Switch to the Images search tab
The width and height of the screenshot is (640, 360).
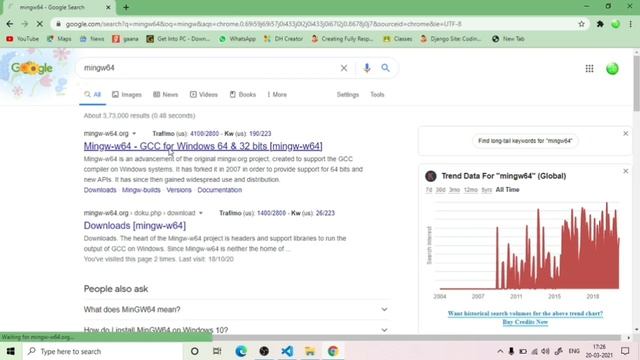tap(127, 95)
